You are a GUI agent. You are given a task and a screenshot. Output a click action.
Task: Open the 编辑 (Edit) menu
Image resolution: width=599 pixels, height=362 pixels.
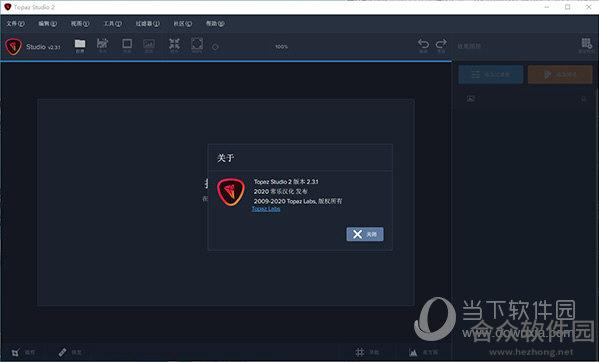tap(47, 24)
